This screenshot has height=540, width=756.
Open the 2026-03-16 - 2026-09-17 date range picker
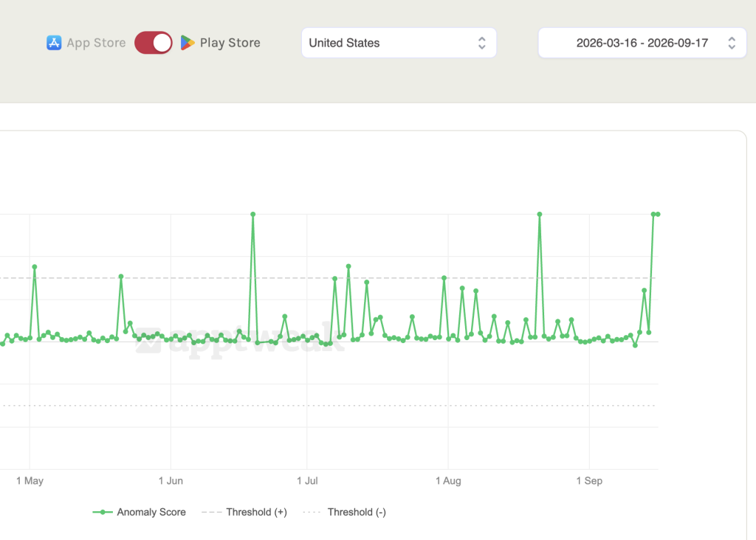click(x=642, y=43)
